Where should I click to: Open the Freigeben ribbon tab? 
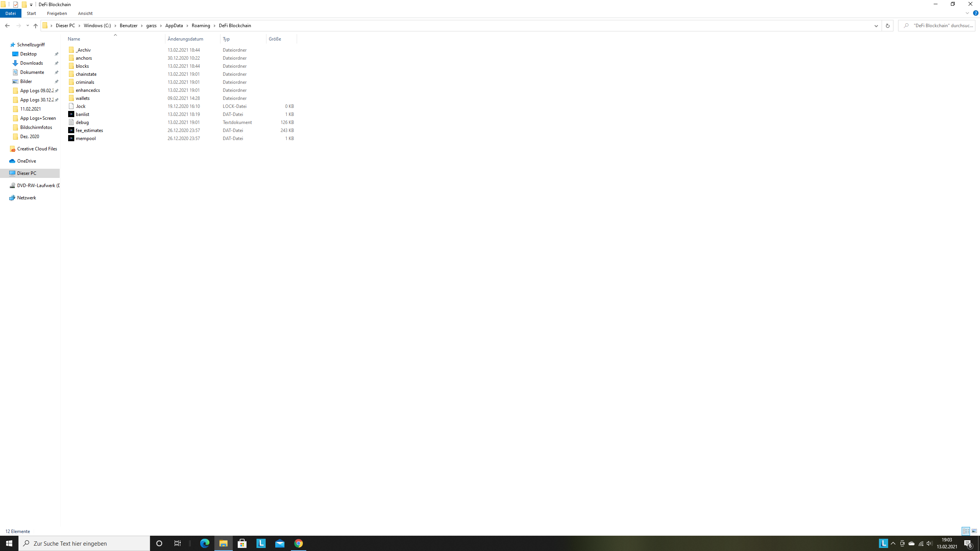click(x=57, y=13)
